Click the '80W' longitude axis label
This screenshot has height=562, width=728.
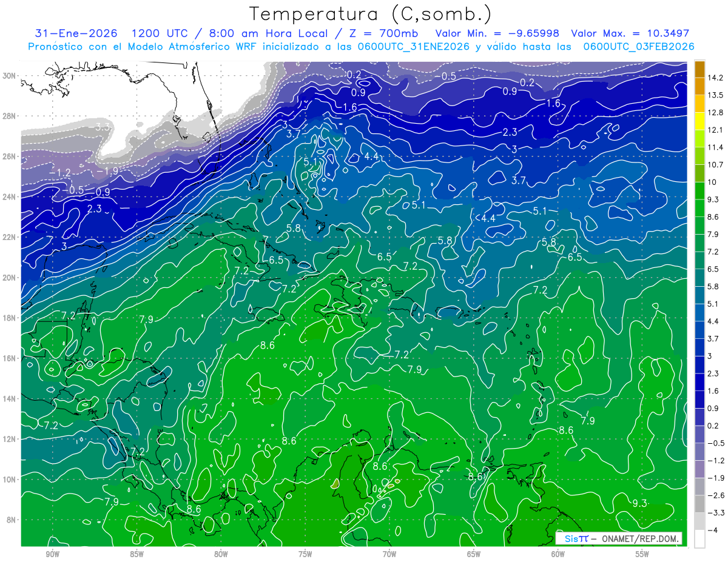coord(221,554)
